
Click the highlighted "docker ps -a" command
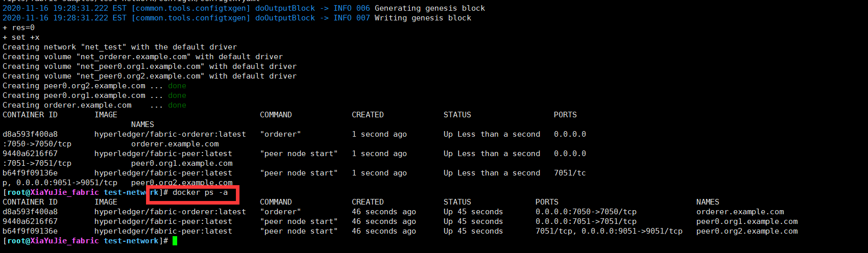tap(200, 192)
